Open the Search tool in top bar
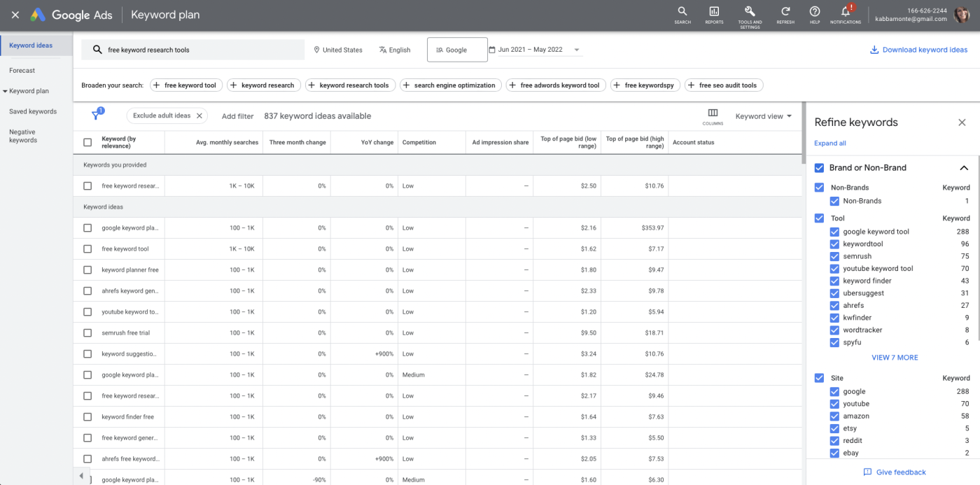 tap(682, 13)
